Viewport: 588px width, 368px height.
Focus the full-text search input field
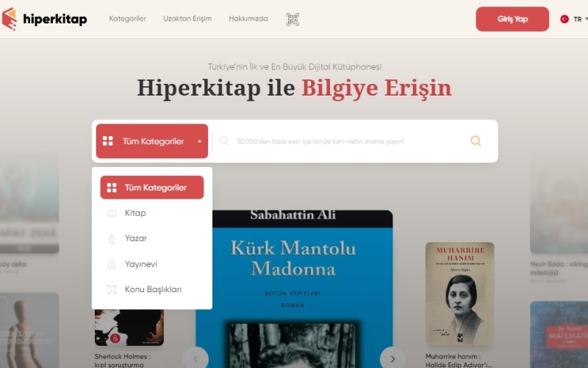340,141
